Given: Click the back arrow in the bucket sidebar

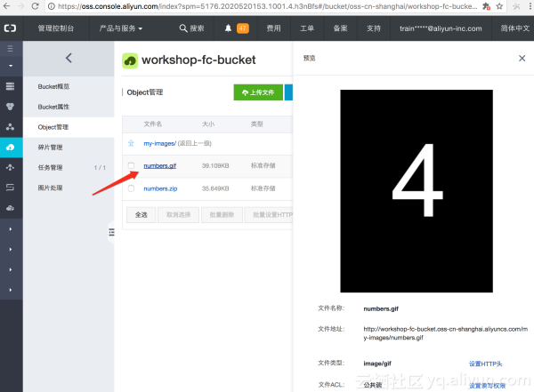Looking at the screenshot, I should coord(69,59).
